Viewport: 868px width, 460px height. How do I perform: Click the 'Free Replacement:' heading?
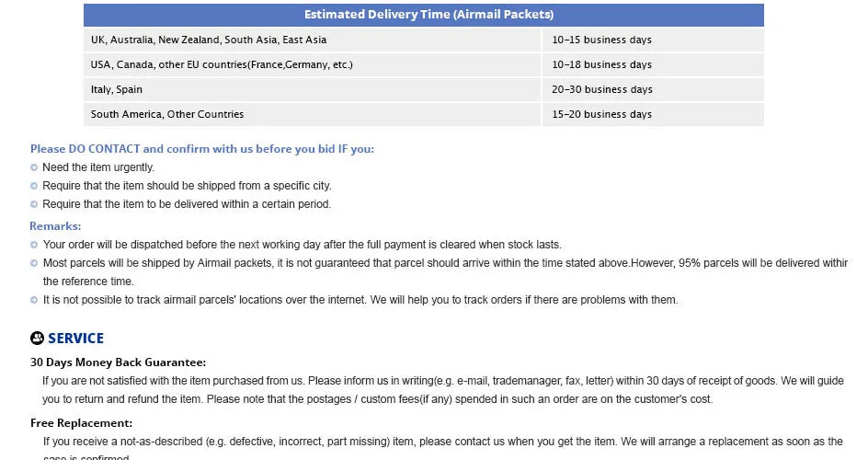click(81, 423)
